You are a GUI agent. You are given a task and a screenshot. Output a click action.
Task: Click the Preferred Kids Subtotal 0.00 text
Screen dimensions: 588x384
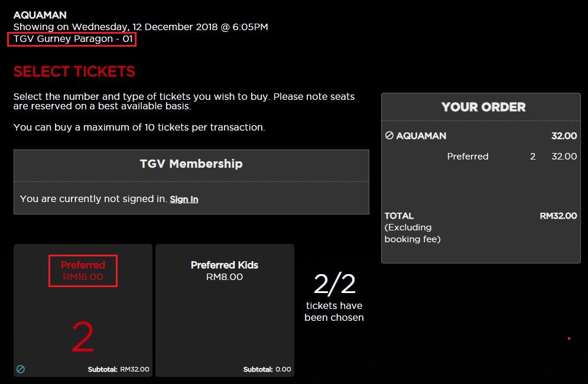267,370
